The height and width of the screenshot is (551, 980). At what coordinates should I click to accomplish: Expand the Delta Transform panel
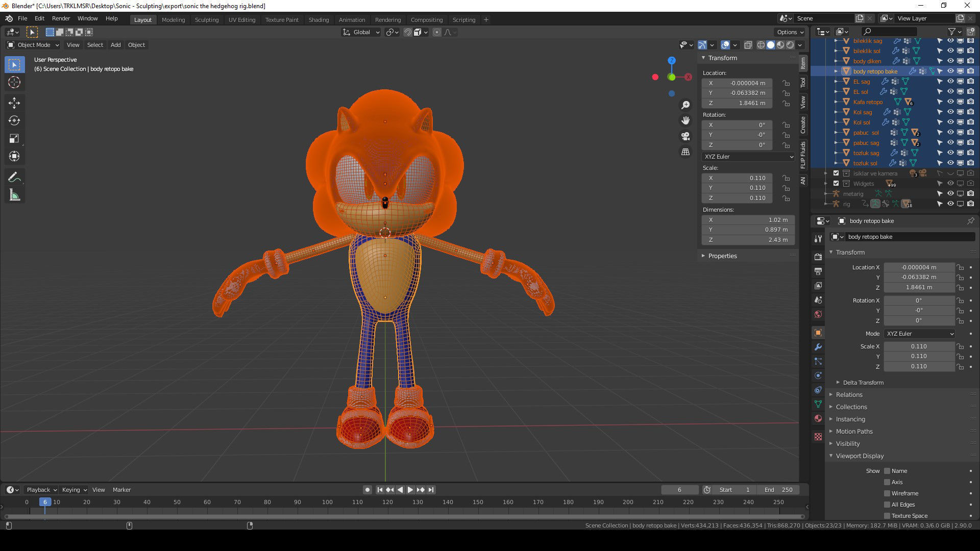click(863, 383)
